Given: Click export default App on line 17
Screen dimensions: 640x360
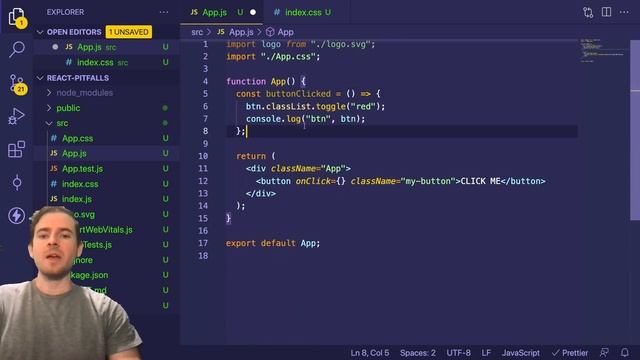Looking at the screenshot, I should (x=273, y=243).
